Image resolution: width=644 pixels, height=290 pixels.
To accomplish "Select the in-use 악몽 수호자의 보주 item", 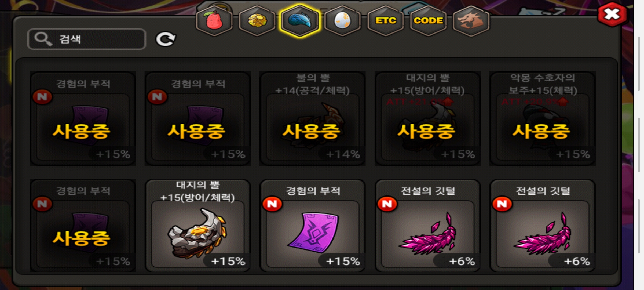I will point(542,118).
